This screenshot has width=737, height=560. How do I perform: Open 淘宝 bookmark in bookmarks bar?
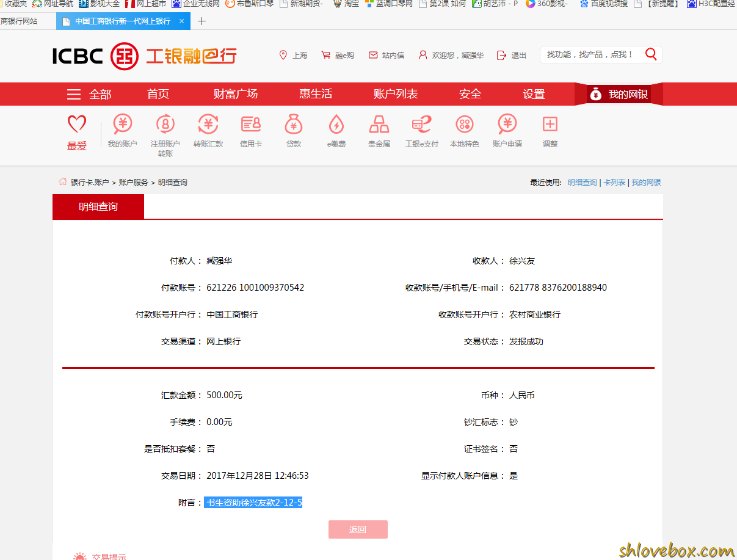click(x=346, y=4)
